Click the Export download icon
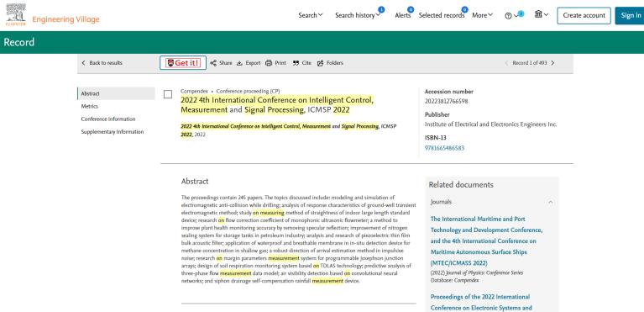 [239, 63]
